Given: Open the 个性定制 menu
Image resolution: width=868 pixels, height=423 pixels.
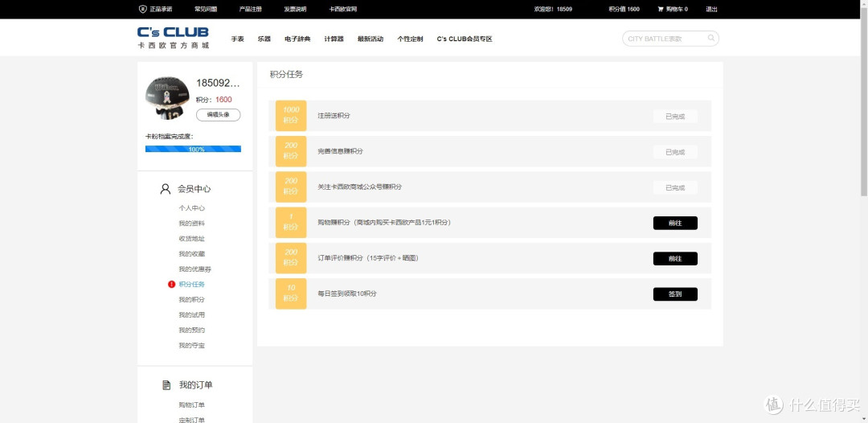Looking at the screenshot, I should tap(410, 39).
